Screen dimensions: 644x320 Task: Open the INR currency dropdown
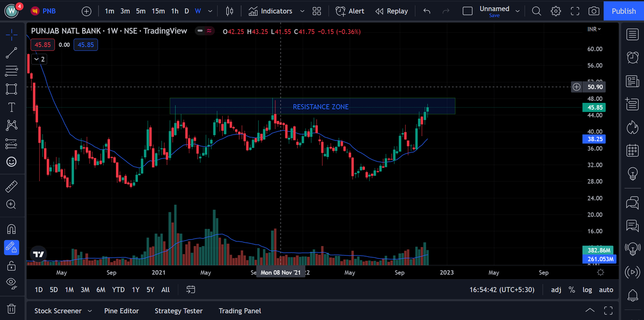594,29
